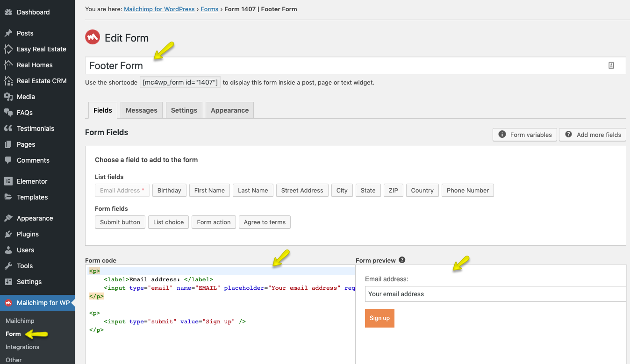Click the Real Estate CRM icon
630x364 pixels.
click(x=8, y=81)
